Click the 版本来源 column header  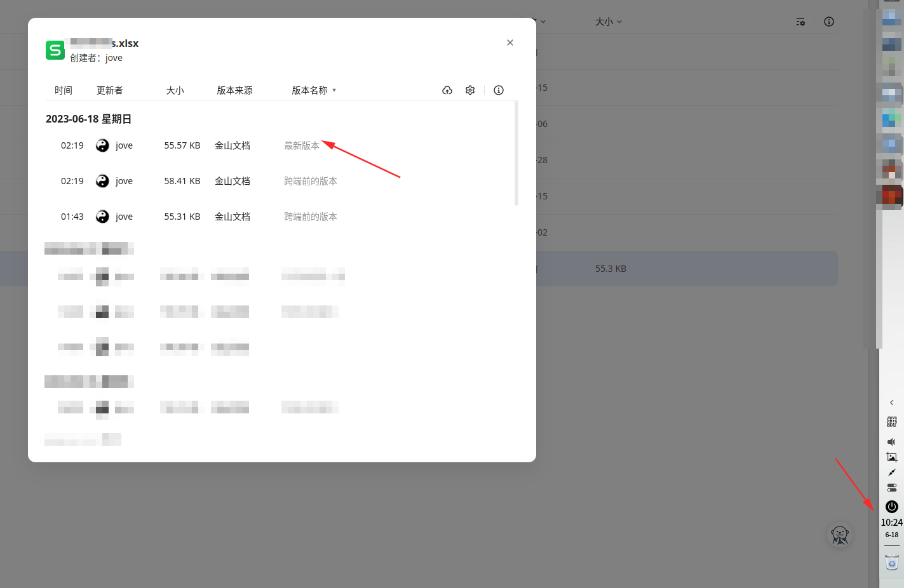pos(235,90)
